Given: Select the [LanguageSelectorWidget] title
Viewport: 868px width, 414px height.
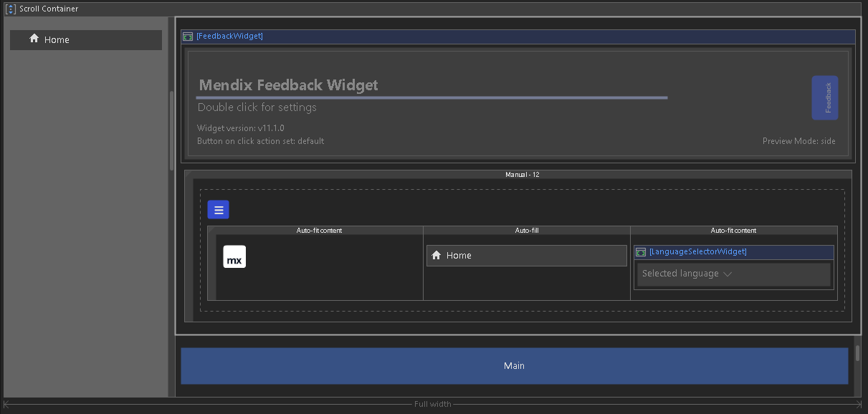Looking at the screenshot, I should point(698,252).
